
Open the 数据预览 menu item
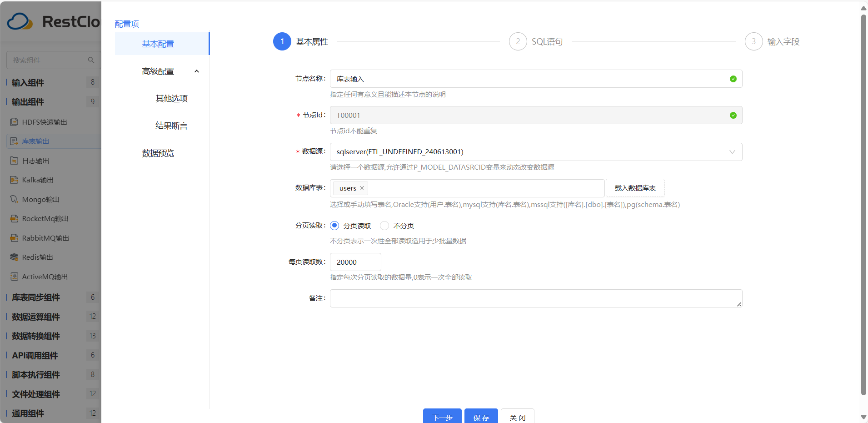[x=158, y=153]
